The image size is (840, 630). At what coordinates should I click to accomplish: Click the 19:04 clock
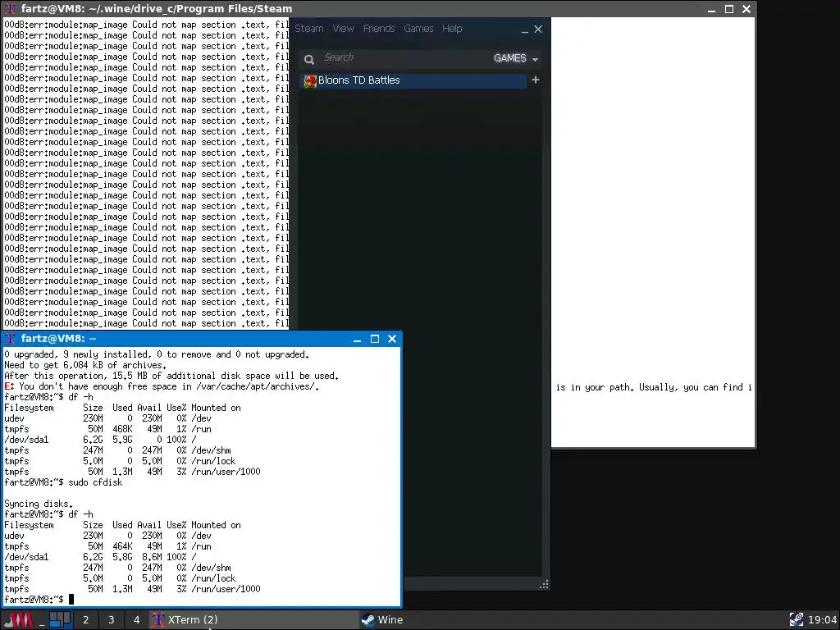pos(822,620)
